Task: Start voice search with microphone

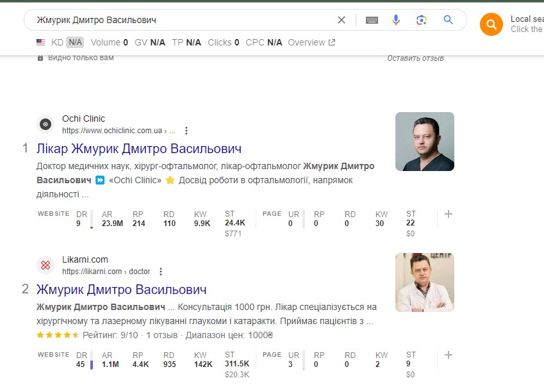Action: click(x=396, y=20)
